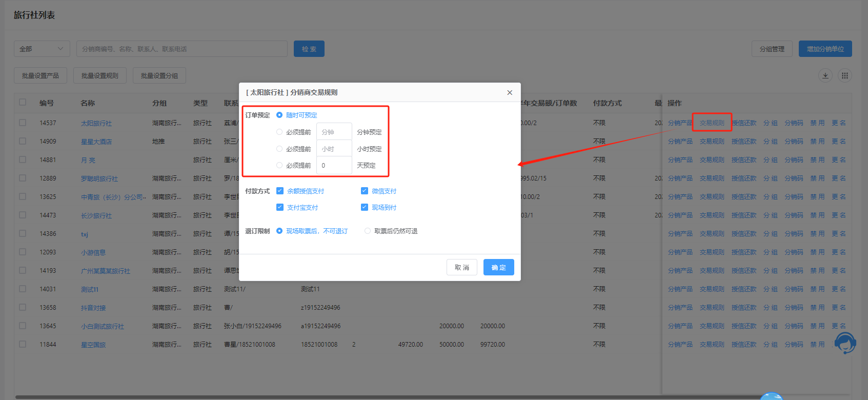Toggle the 微信支付 checkbox
This screenshot has height=400, width=868.
coord(365,191)
